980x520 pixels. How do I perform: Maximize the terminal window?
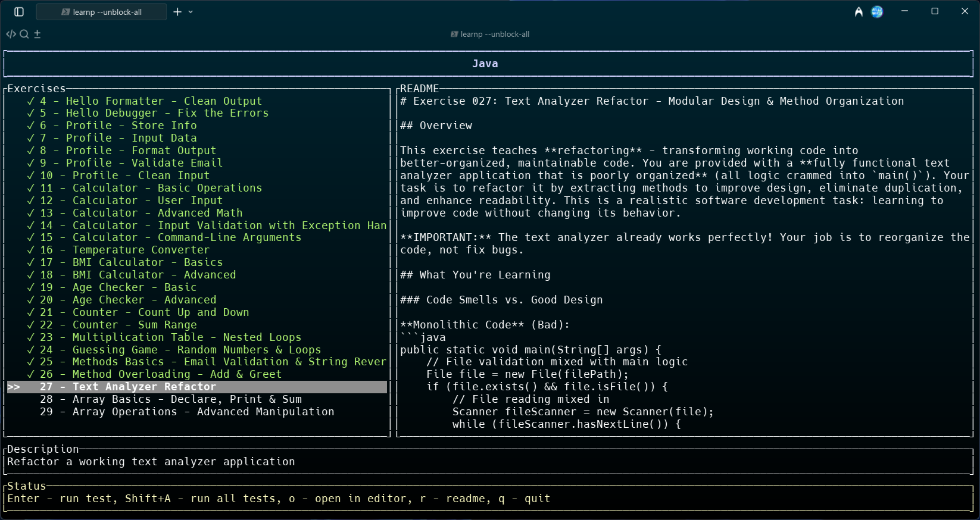pos(935,11)
